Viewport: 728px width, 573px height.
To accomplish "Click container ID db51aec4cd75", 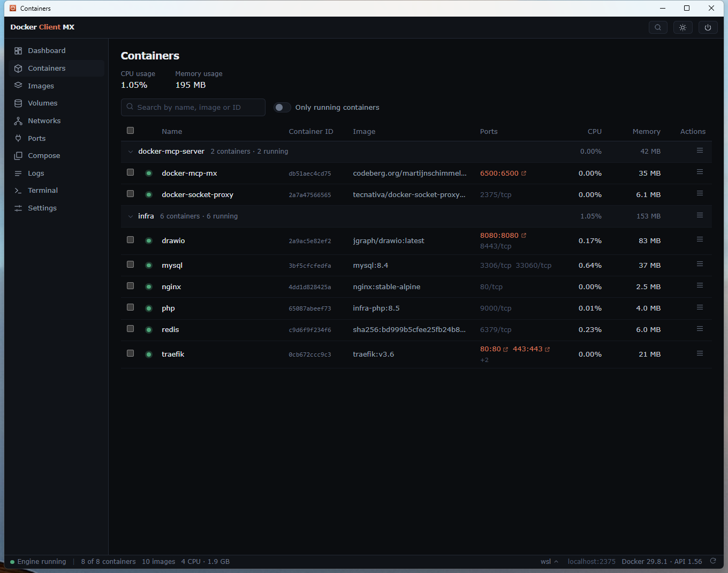I will [310, 174].
